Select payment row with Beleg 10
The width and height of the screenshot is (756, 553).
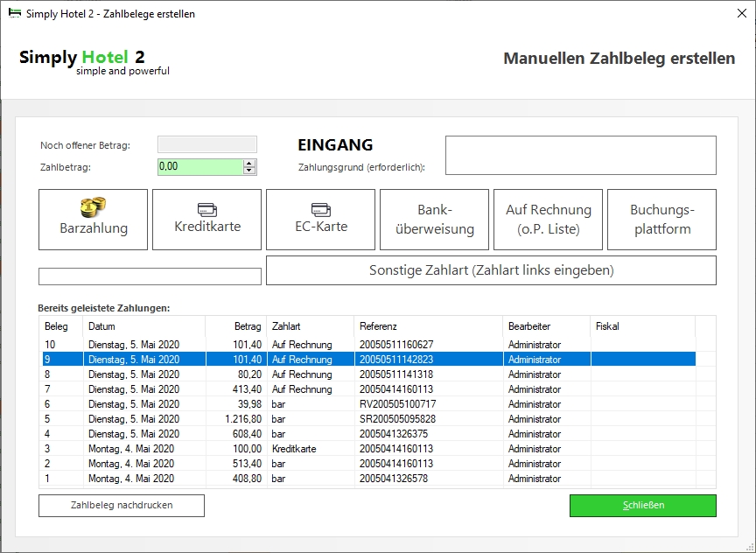(x=369, y=345)
